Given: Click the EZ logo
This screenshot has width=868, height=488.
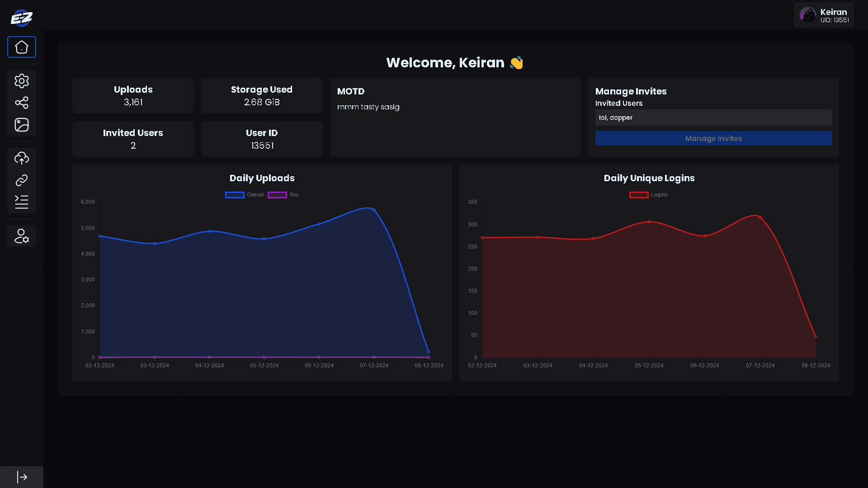Looking at the screenshot, I should coord(22,18).
